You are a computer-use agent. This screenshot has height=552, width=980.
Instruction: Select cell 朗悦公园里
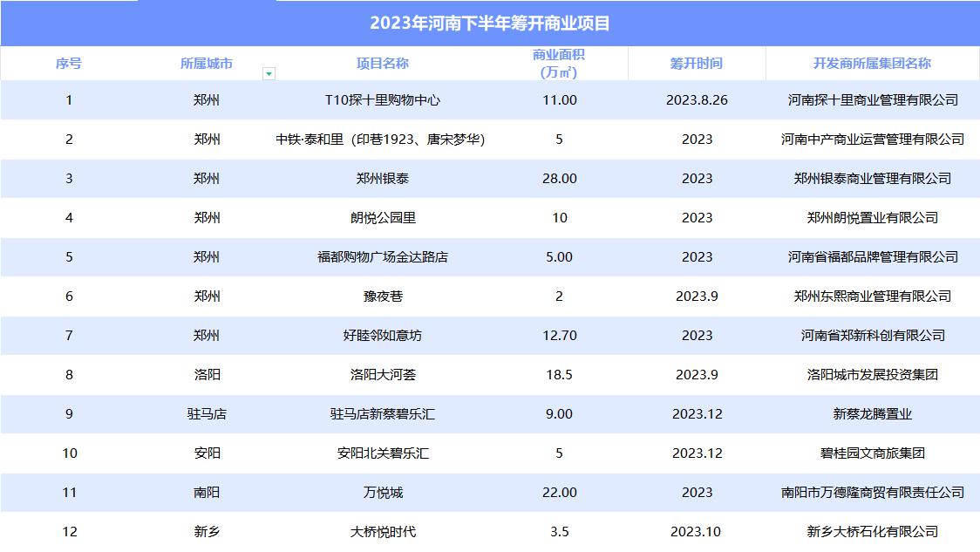pyautogui.click(x=383, y=218)
